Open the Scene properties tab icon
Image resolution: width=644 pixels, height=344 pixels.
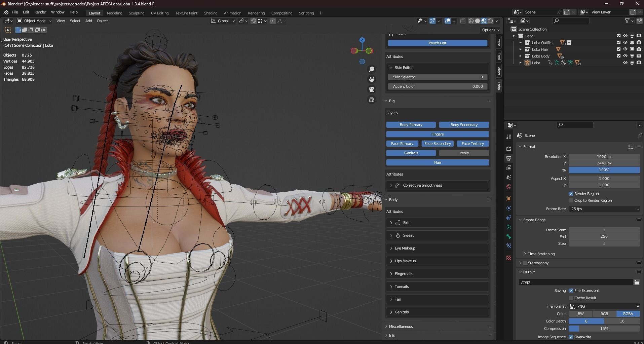[x=509, y=177]
